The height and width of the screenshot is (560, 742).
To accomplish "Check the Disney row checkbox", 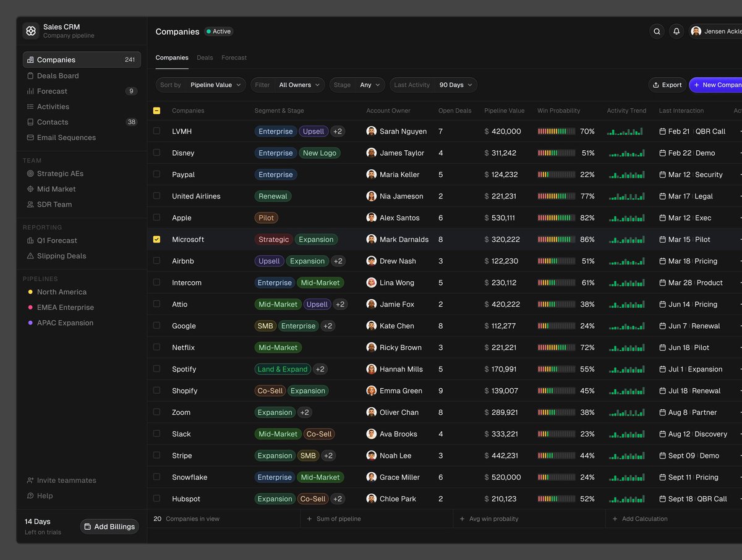I will pyautogui.click(x=156, y=153).
